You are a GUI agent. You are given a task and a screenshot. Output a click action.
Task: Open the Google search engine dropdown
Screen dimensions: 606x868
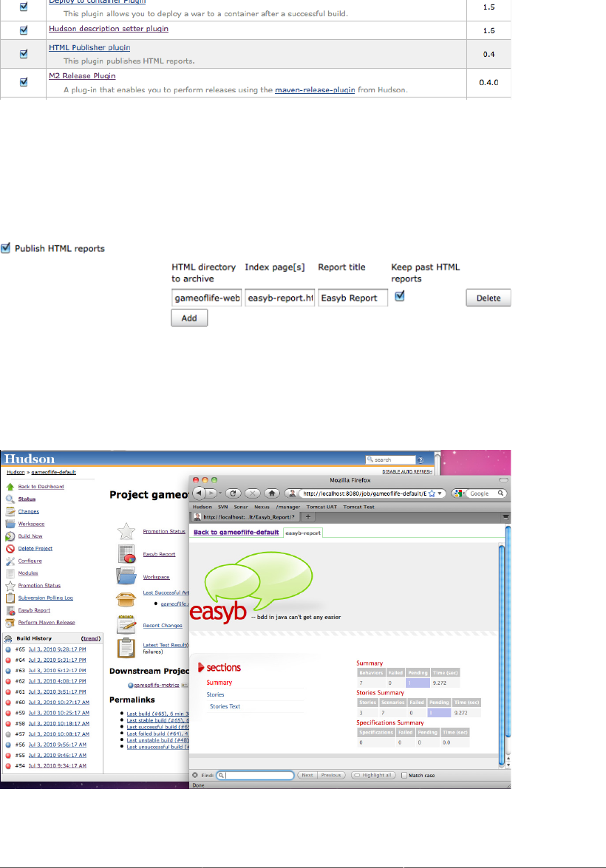(459, 493)
